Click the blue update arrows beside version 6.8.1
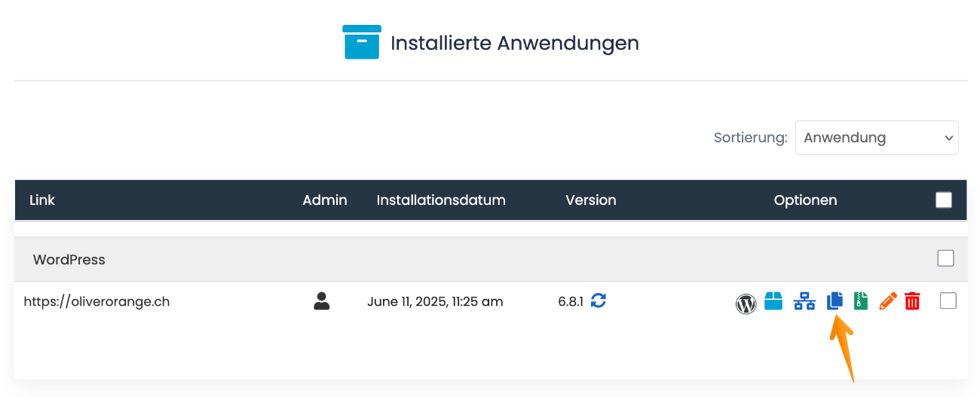 tap(599, 301)
